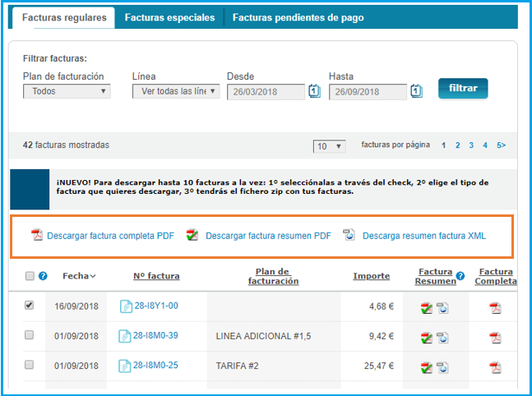Viewport: 532px width, 396px height.
Task: Switch to Facturas regulares tab
Action: point(64,17)
